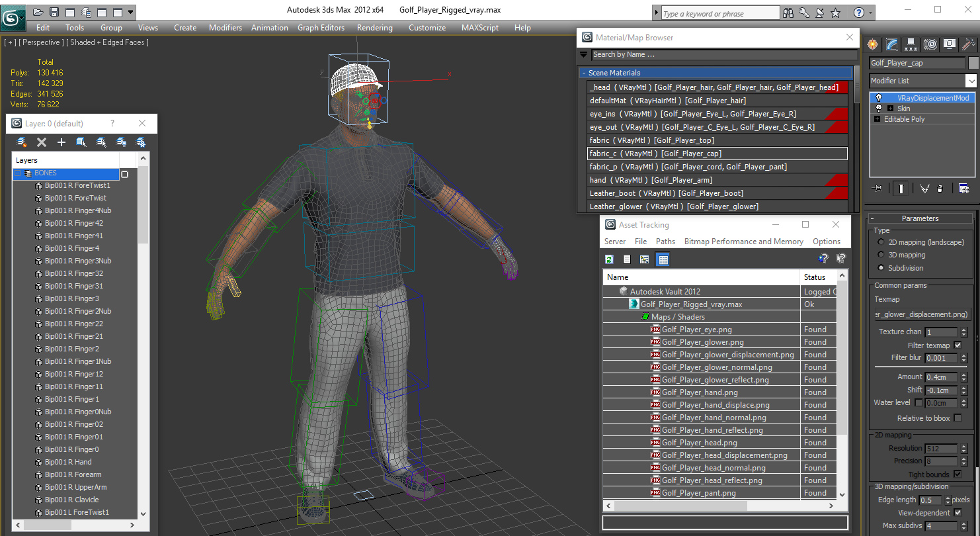Toggle Filter texmap checkbox

pyautogui.click(x=958, y=345)
